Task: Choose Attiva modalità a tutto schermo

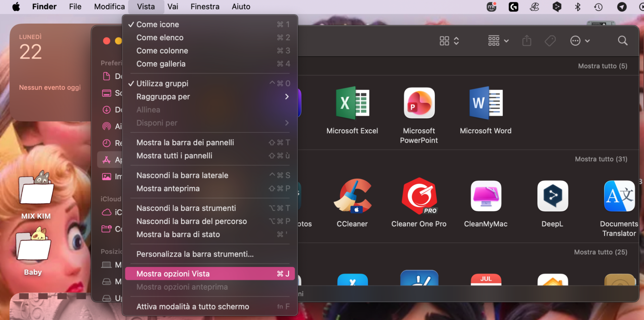Action: tap(210, 306)
